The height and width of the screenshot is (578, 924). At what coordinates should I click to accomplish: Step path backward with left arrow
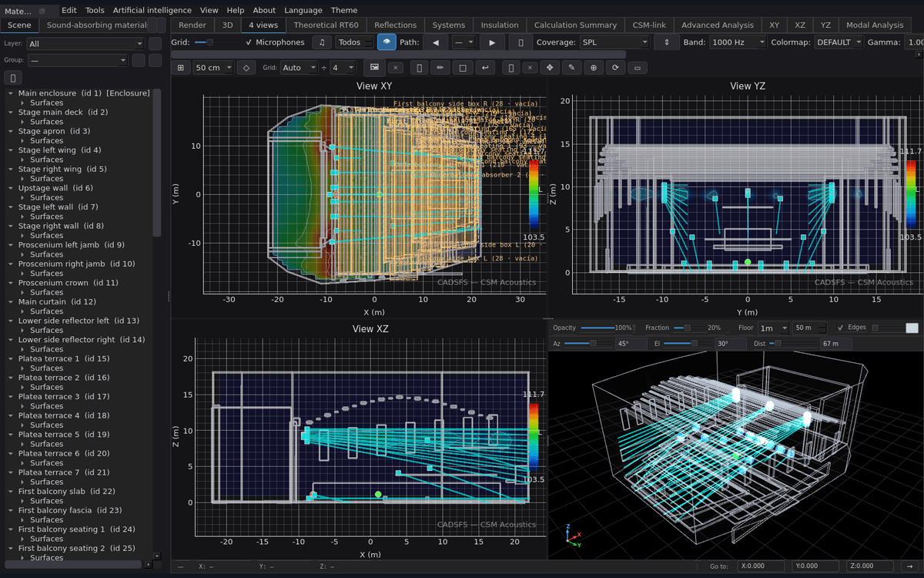436,42
